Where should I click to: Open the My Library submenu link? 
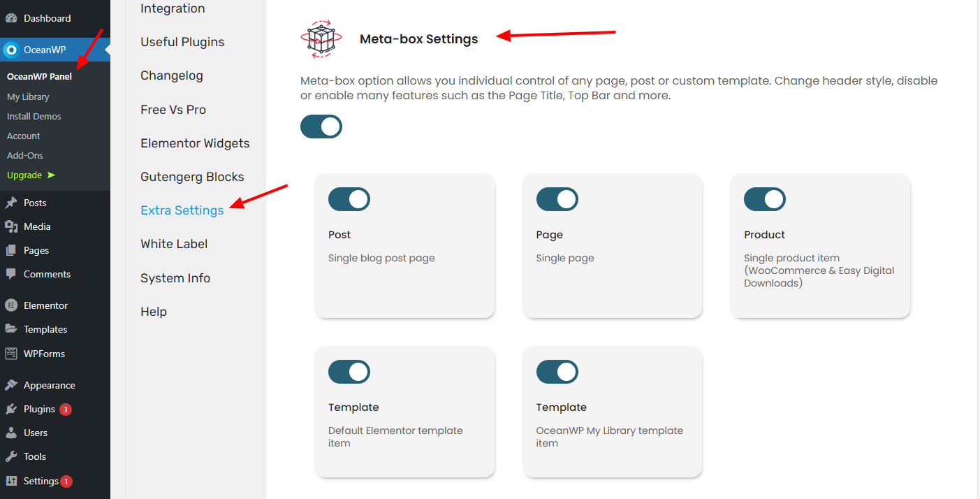pyautogui.click(x=28, y=96)
